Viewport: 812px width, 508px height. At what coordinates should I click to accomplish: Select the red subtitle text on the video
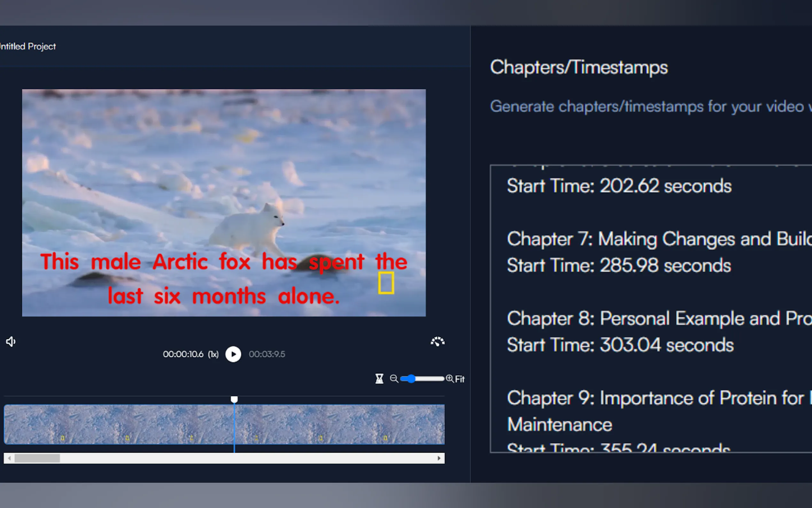coord(224,279)
